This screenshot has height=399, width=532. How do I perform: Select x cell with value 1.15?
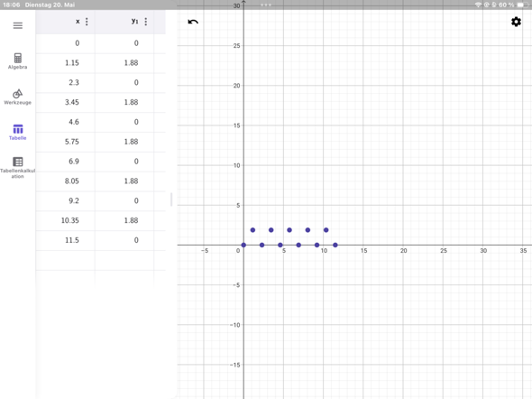[66, 63]
